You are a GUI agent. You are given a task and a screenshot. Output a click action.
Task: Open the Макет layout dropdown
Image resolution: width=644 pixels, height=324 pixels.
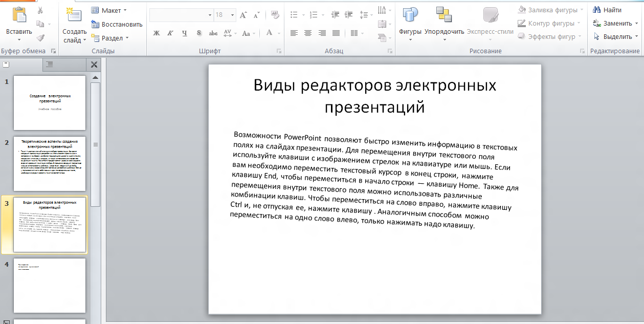click(109, 10)
